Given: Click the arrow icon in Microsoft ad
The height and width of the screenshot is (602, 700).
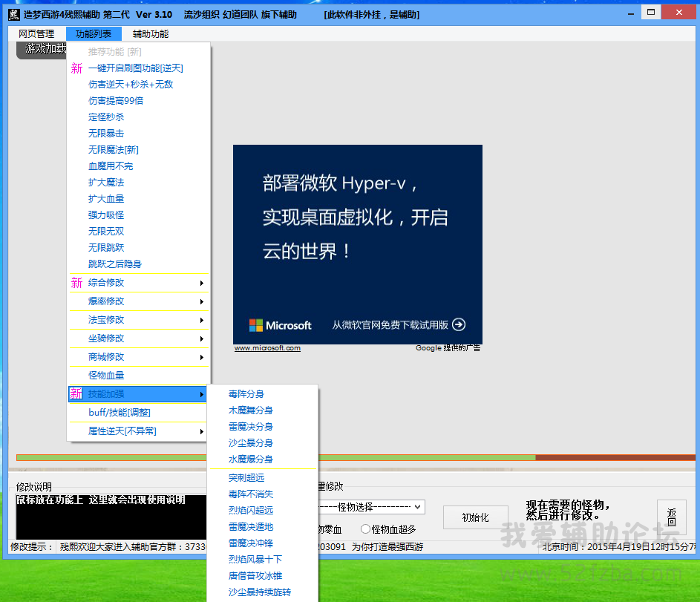Looking at the screenshot, I should click(x=459, y=324).
